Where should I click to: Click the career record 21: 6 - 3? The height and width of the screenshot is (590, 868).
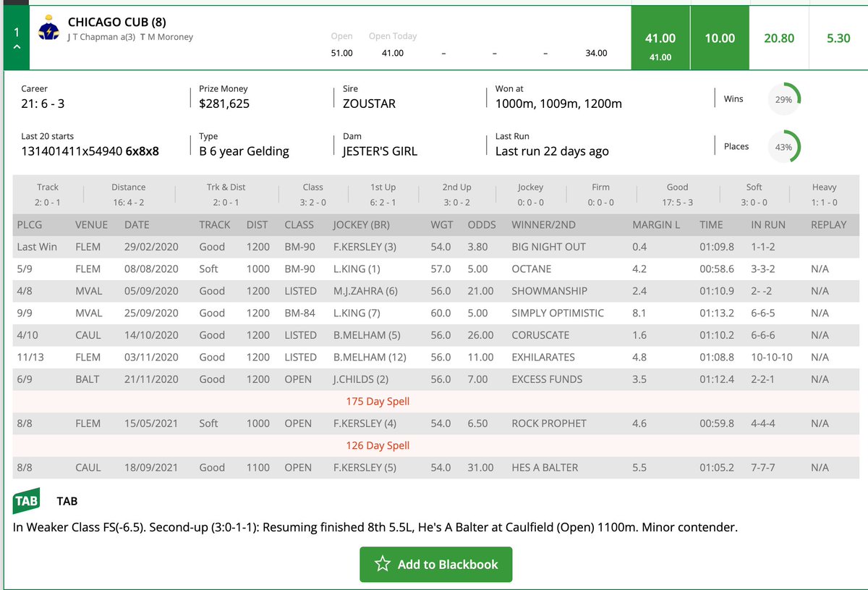pyautogui.click(x=43, y=104)
